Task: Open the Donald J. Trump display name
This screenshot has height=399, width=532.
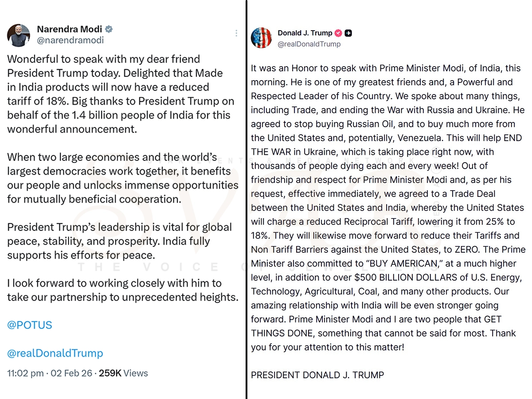Action: [x=305, y=33]
